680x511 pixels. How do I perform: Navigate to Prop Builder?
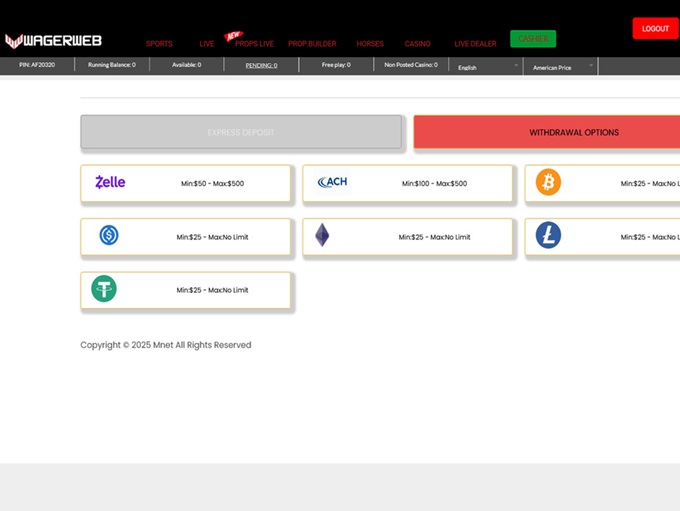(x=312, y=44)
